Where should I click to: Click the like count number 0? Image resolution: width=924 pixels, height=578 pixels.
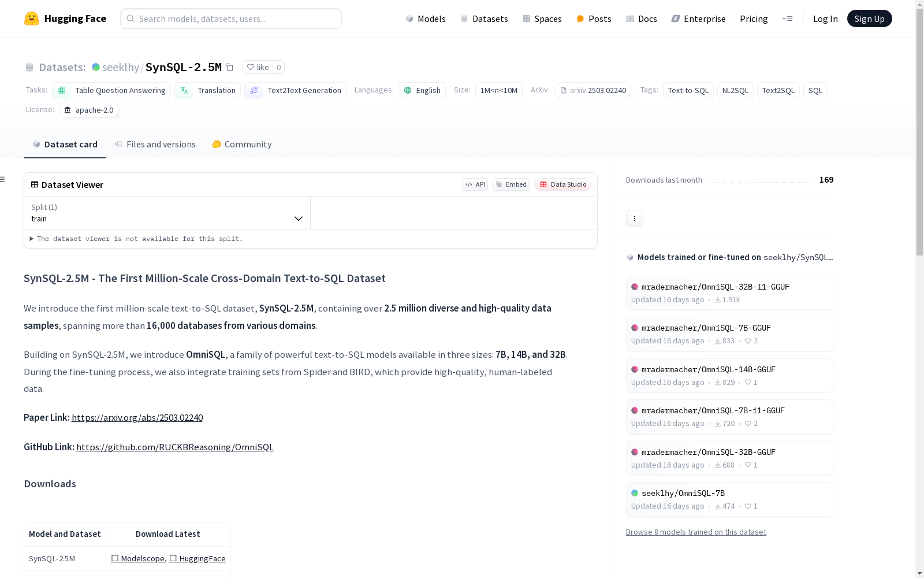click(x=278, y=67)
